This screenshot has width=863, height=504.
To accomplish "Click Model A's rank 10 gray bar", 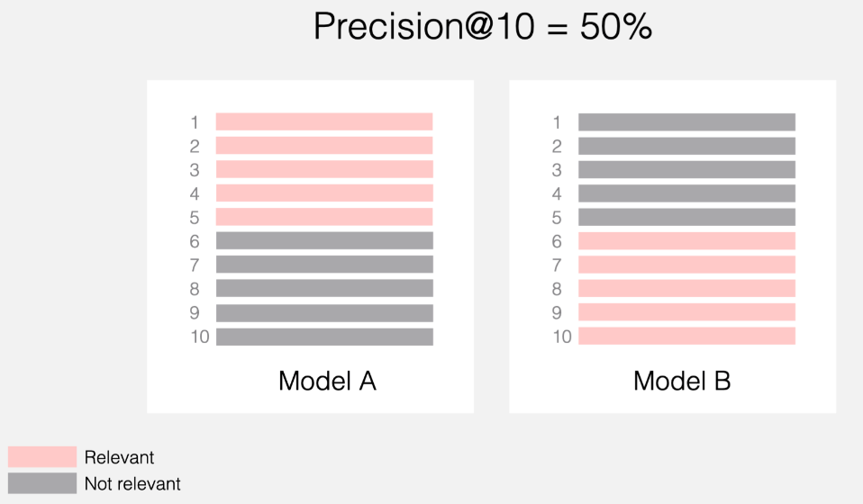I will coord(324,337).
